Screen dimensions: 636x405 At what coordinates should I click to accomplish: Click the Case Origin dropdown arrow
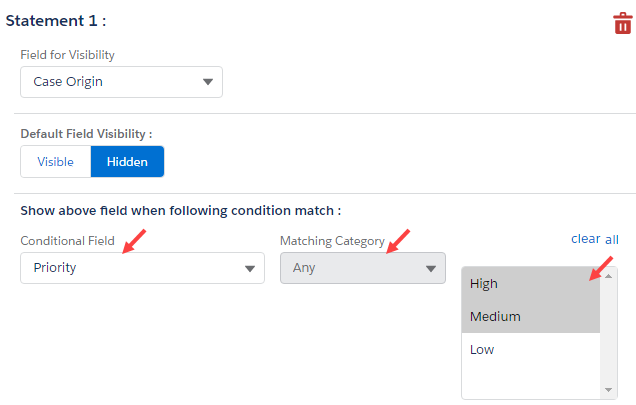pos(208,82)
